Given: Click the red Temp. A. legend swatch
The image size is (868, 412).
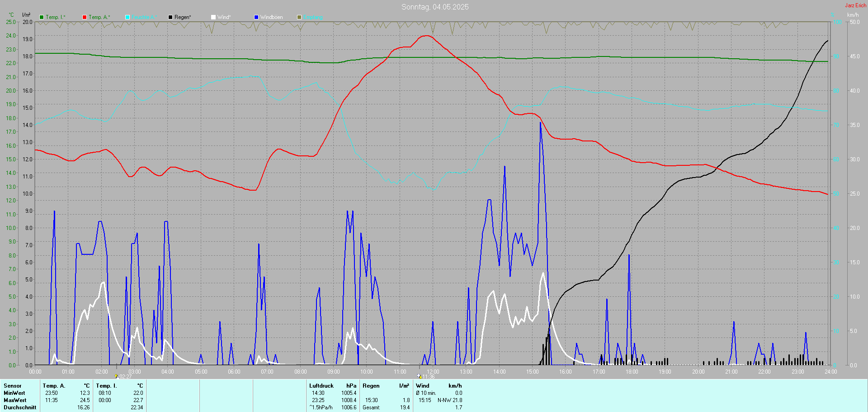Looking at the screenshot, I should pos(85,17).
